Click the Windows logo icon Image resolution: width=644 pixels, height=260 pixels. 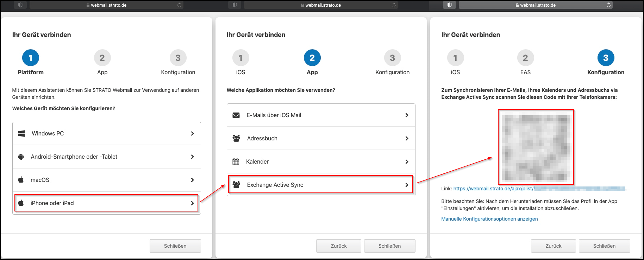(x=21, y=134)
